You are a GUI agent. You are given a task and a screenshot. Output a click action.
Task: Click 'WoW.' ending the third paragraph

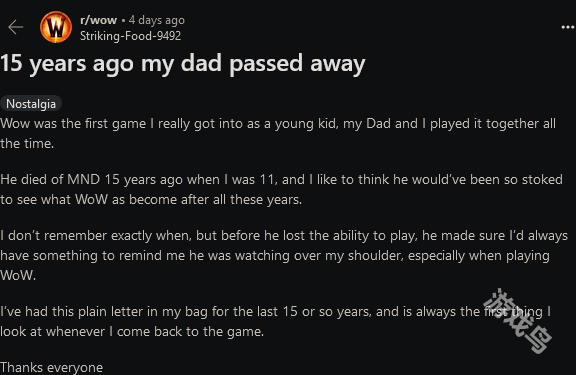(18, 275)
